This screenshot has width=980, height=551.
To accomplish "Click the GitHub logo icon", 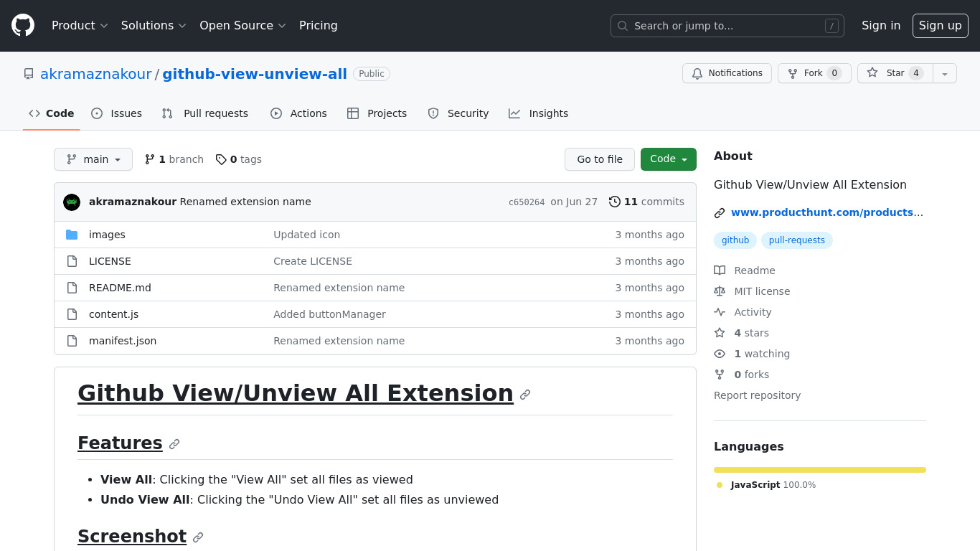I will [23, 25].
